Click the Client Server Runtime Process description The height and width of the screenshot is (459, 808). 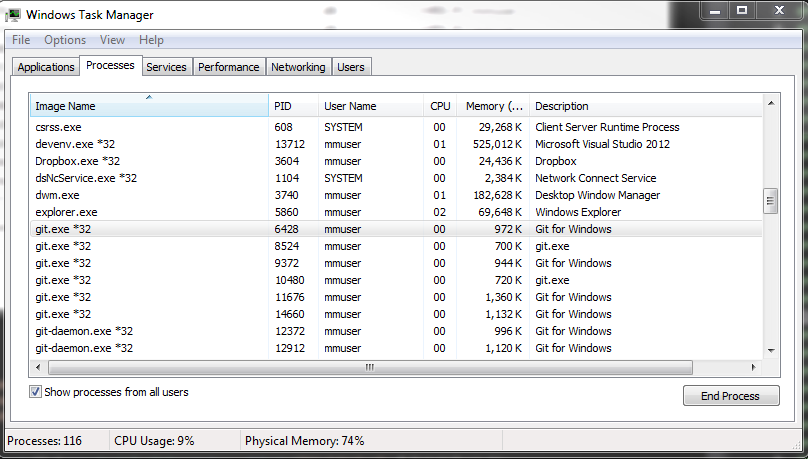click(x=607, y=127)
